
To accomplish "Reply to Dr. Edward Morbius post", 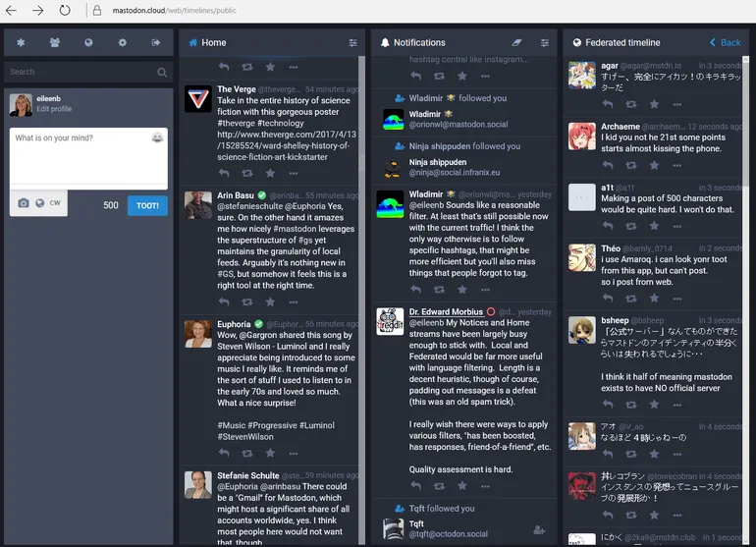I will point(415,486).
